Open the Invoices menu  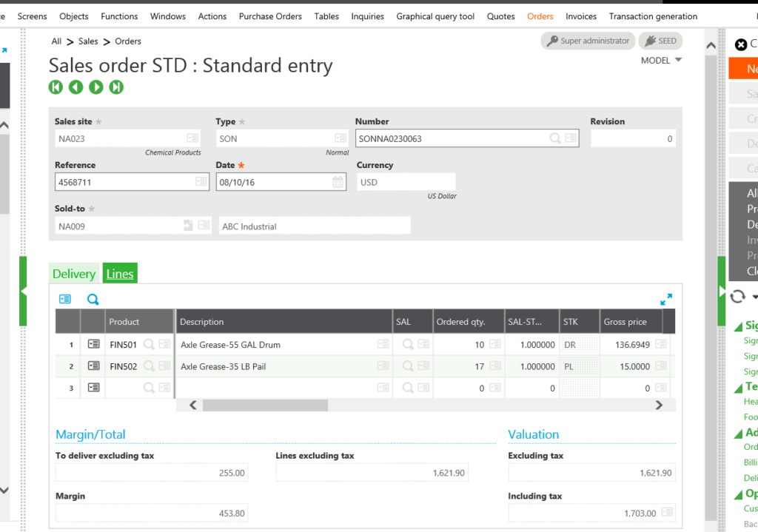click(580, 16)
